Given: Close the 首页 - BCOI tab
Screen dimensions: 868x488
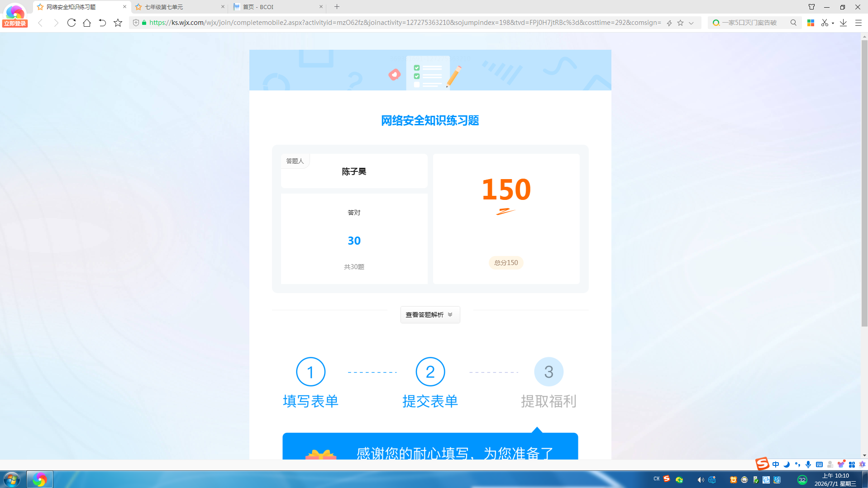Looking at the screenshot, I should point(321,7).
